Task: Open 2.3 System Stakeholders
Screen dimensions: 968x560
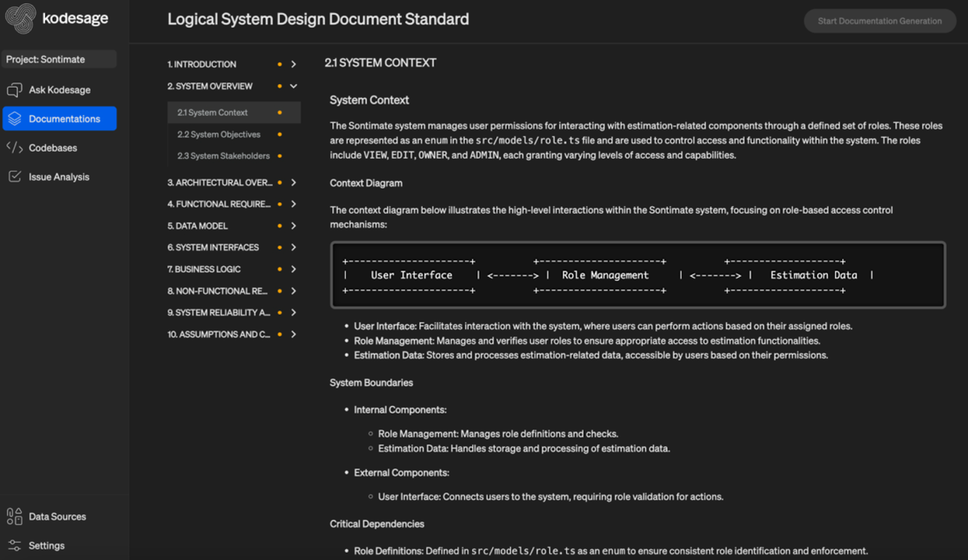Action: (223, 155)
